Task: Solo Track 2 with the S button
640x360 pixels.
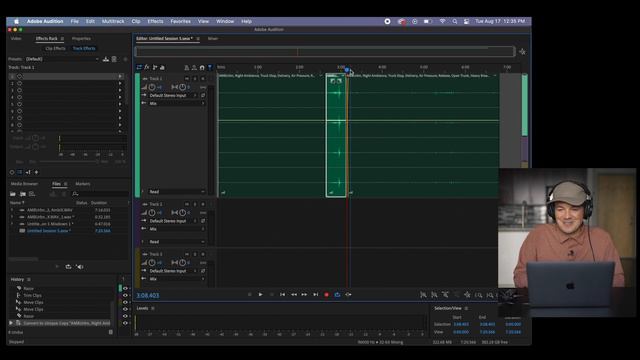Action: [x=195, y=204]
